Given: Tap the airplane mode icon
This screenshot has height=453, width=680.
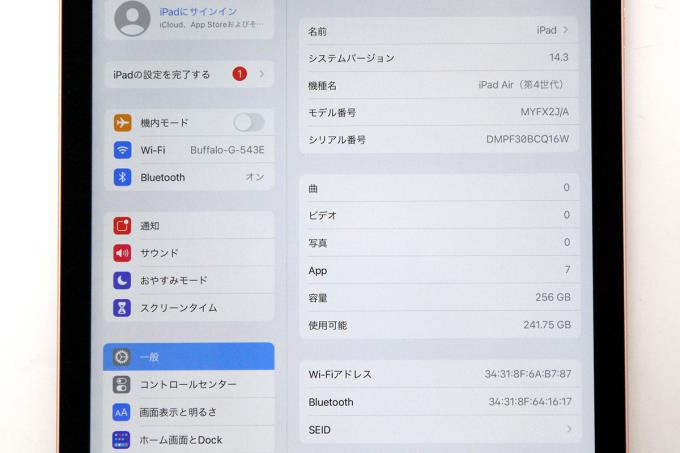Looking at the screenshot, I should coord(122,123).
